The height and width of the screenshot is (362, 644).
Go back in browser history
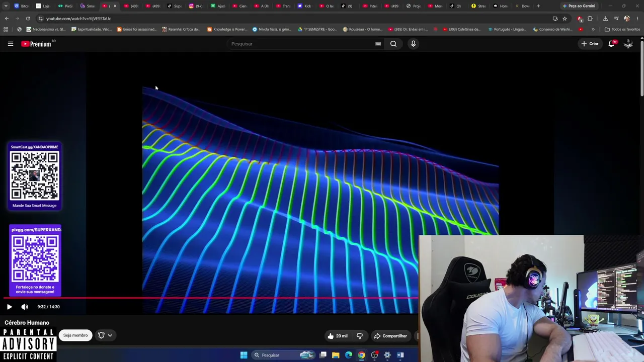coord(7,19)
